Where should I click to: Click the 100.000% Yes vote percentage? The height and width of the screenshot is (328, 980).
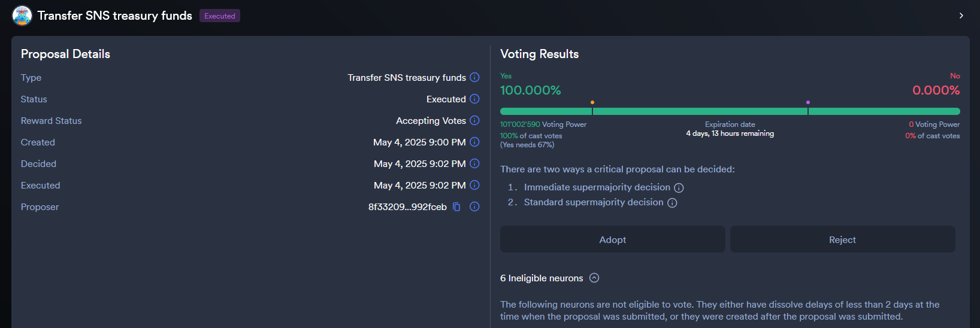tap(530, 90)
